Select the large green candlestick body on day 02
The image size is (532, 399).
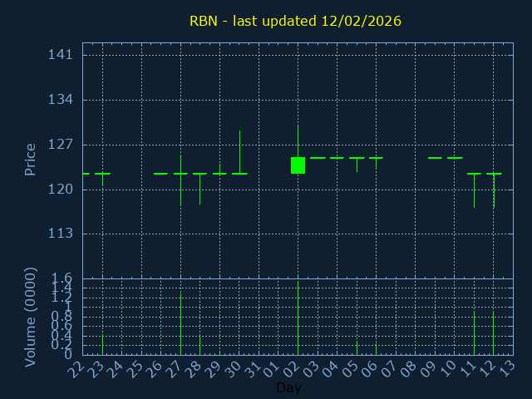pyautogui.click(x=298, y=165)
